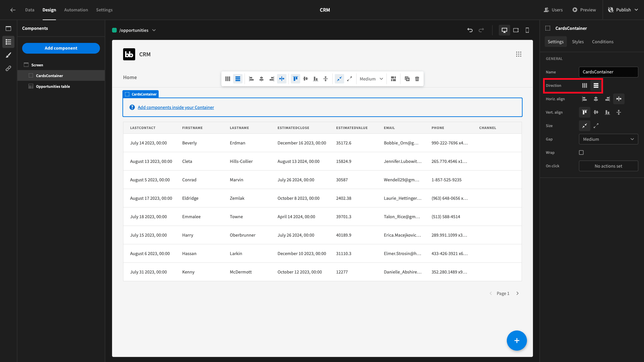Click Add components inside your Container link
The width and height of the screenshot is (644, 362).
point(176,107)
